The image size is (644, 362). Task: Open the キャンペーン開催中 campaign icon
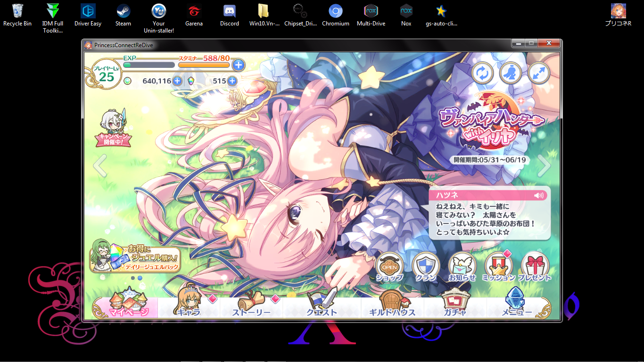pos(113,127)
